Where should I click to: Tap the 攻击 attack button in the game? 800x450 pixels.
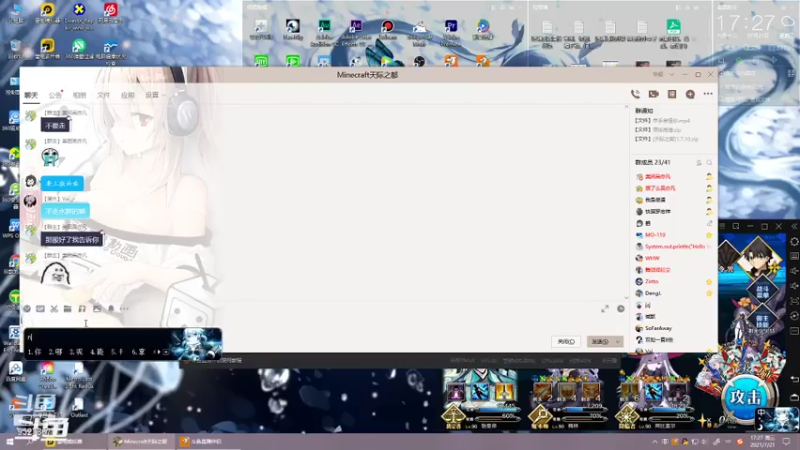[746, 397]
